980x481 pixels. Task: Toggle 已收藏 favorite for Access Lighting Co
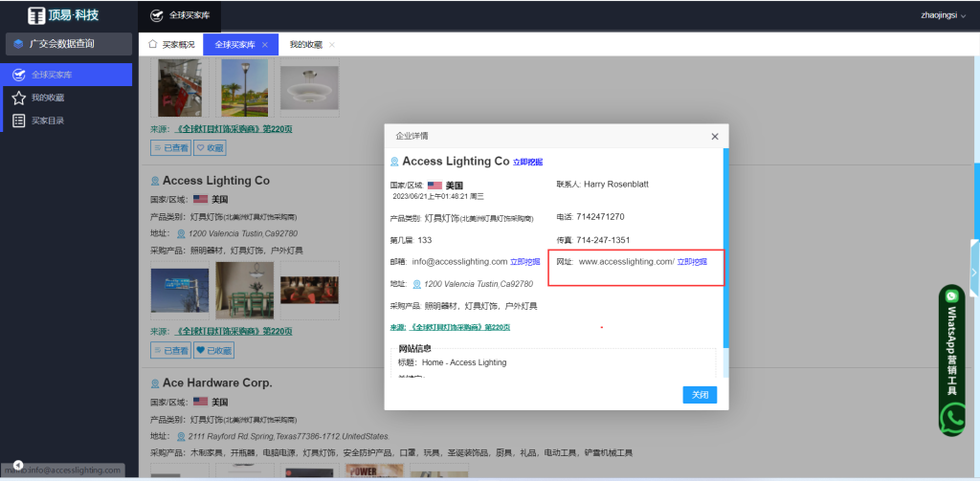[x=213, y=351]
